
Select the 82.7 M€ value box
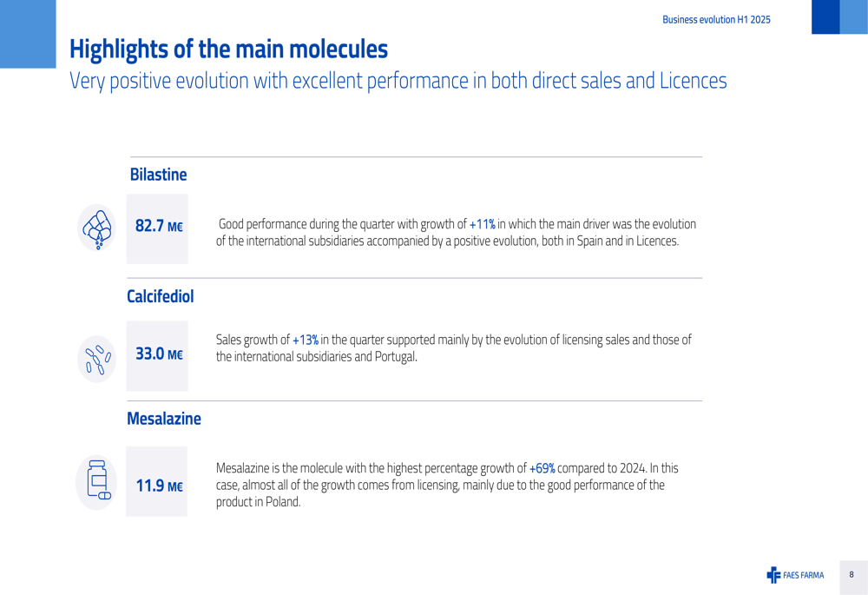(157, 228)
